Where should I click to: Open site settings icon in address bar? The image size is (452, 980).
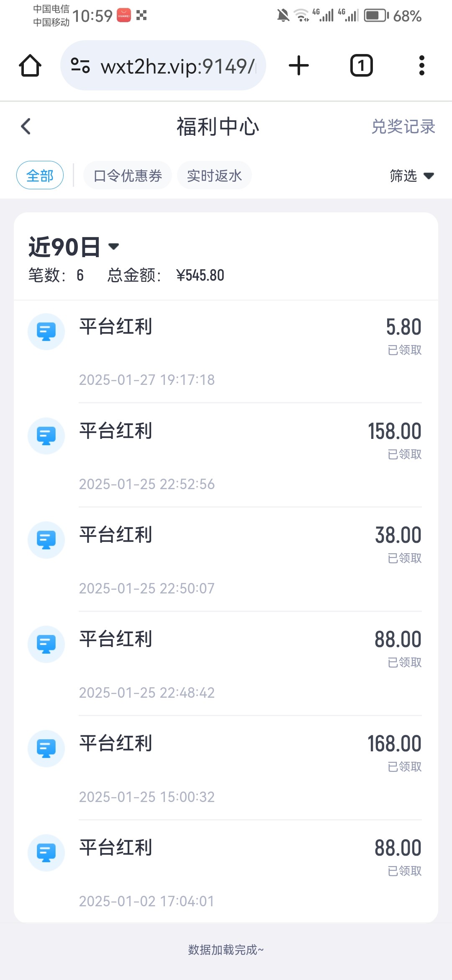80,66
